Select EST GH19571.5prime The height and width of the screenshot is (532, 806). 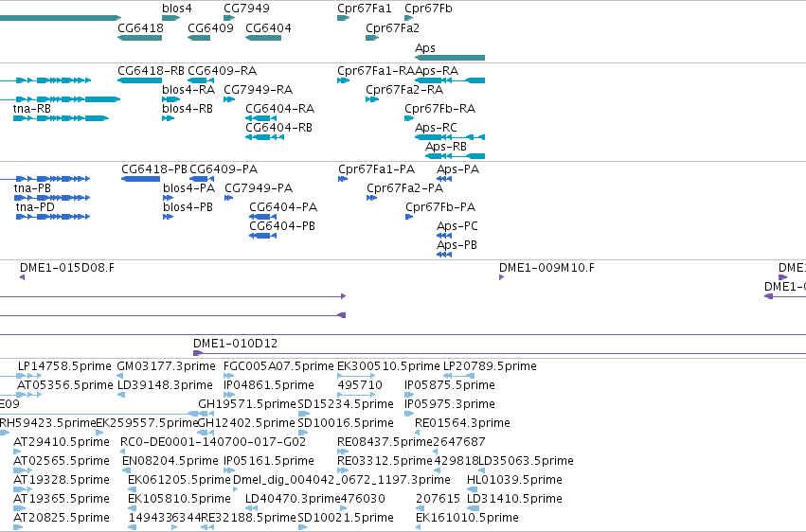click(247, 404)
